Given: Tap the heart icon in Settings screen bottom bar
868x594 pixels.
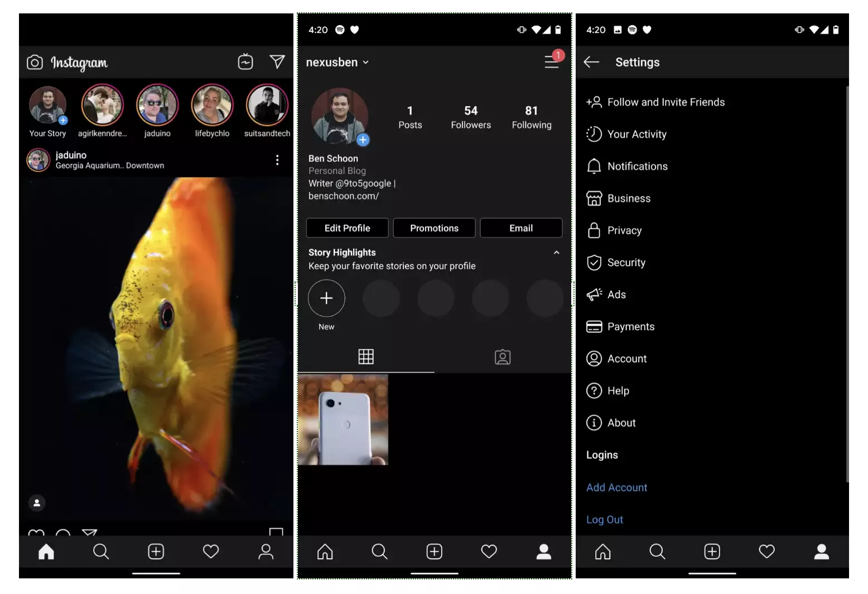Looking at the screenshot, I should [x=767, y=552].
